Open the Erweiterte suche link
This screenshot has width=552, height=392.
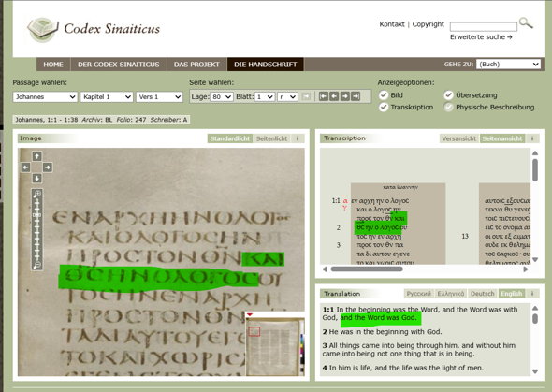481,36
